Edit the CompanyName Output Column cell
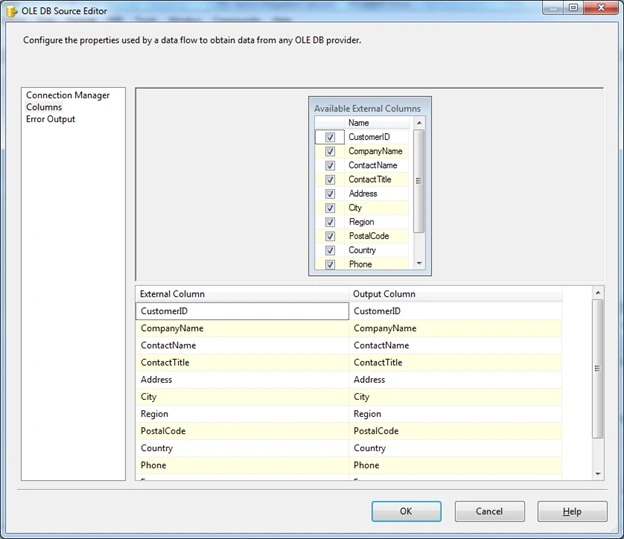This screenshot has height=539, width=624. point(455,328)
